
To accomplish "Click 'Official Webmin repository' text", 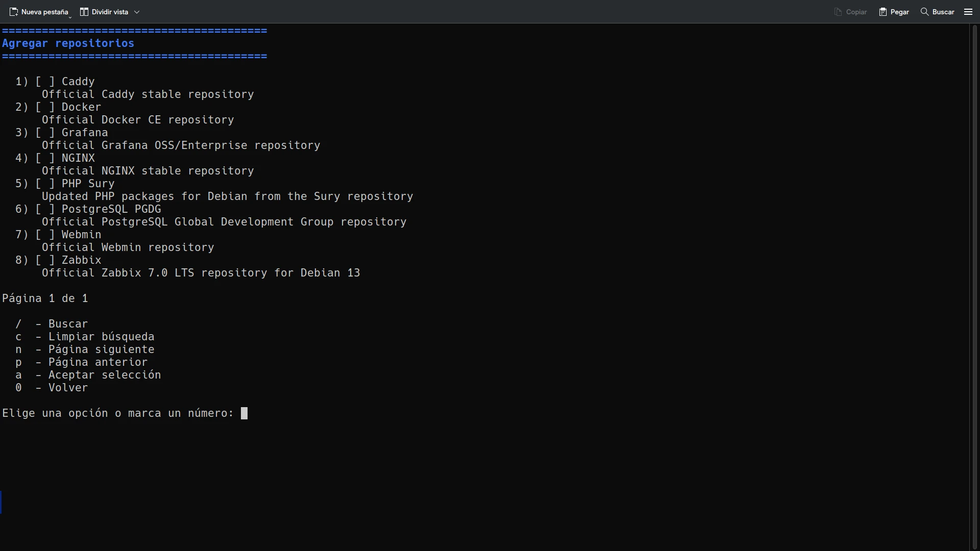I will (x=128, y=247).
